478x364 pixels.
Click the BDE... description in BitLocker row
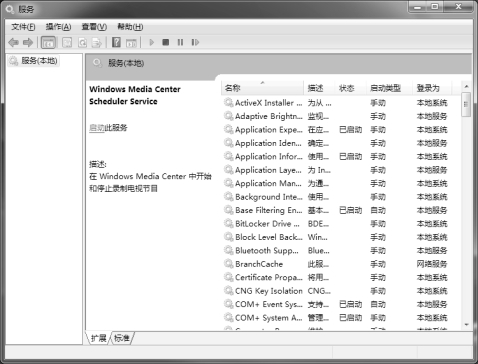(x=318, y=224)
